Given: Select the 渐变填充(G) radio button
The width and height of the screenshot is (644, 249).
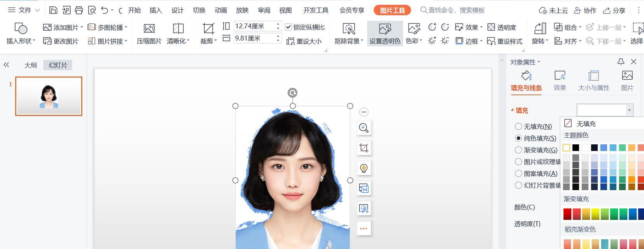Looking at the screenshot, I should tap(518, 150).
